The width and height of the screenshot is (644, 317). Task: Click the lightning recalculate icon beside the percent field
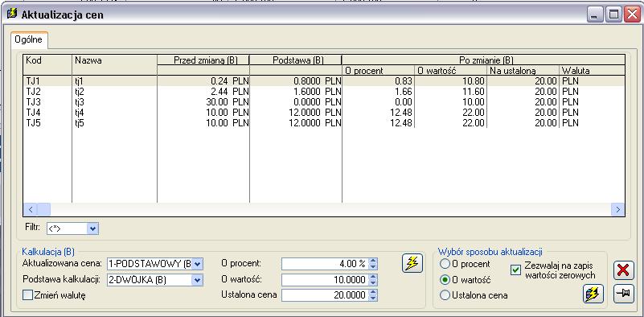(412, 263)
